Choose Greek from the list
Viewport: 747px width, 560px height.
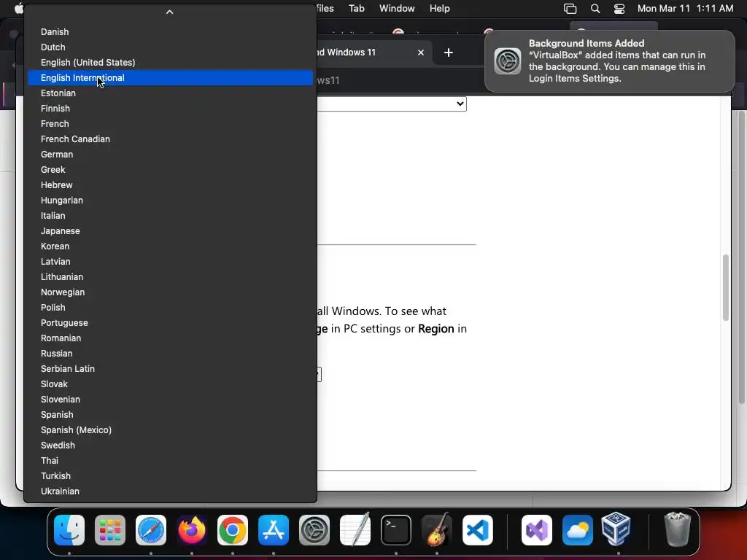tap(170, 169)
